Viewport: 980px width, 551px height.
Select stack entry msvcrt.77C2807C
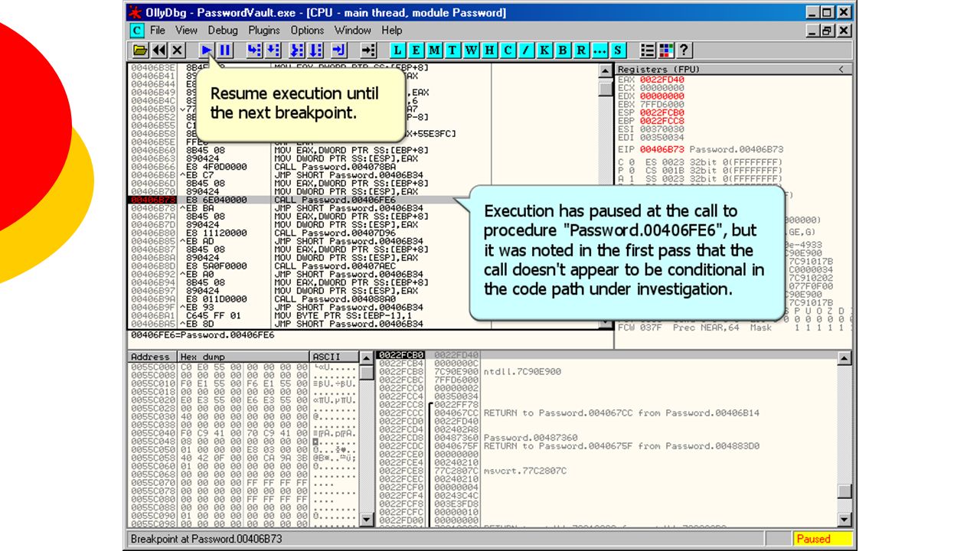point(525,471)
